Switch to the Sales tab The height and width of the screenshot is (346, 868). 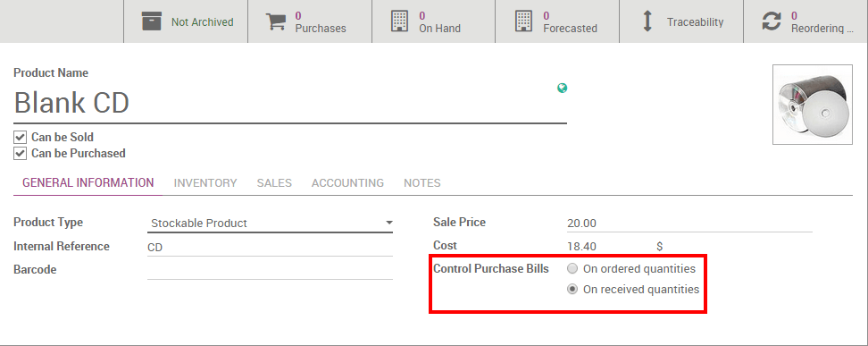coord(274,183)
